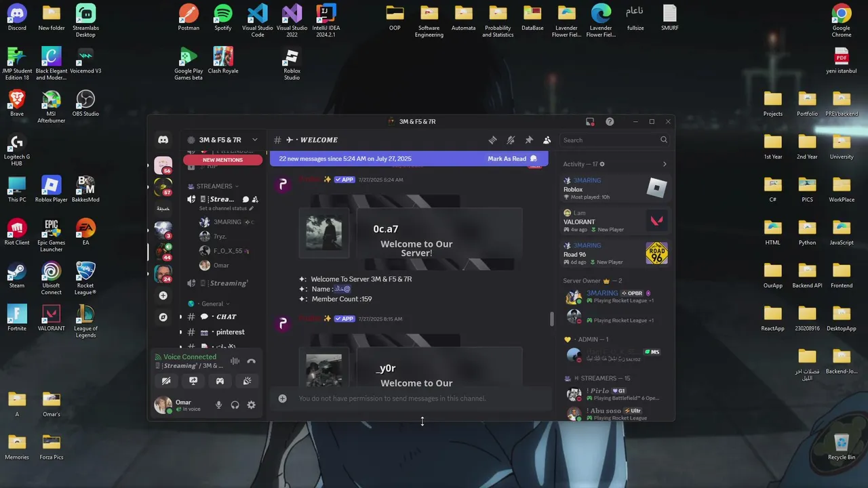The height and width of the screenshot is (488, 868).
Task: Share your screen in voice
Action: pos(193,381)
